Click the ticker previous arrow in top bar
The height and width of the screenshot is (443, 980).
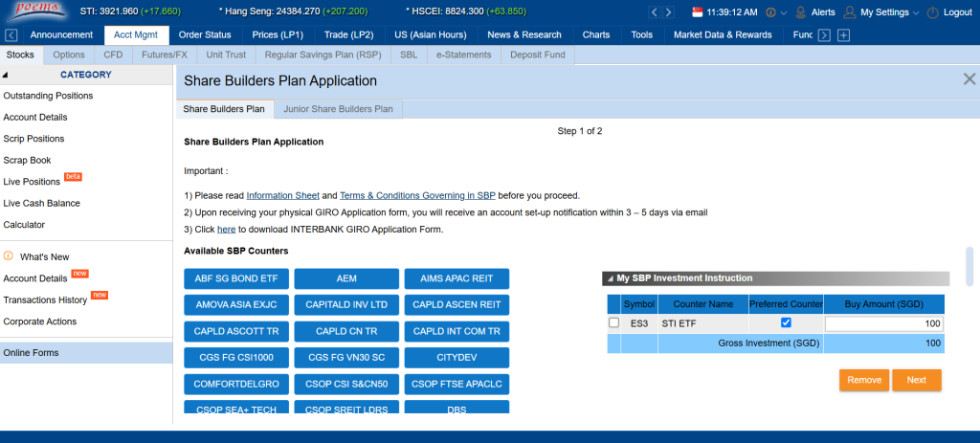(x=655, y=12)
